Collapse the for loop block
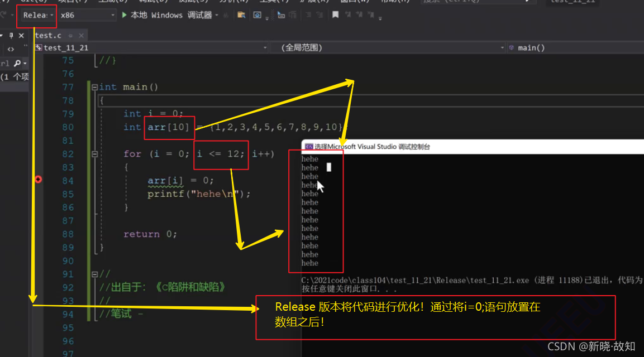 94,155
